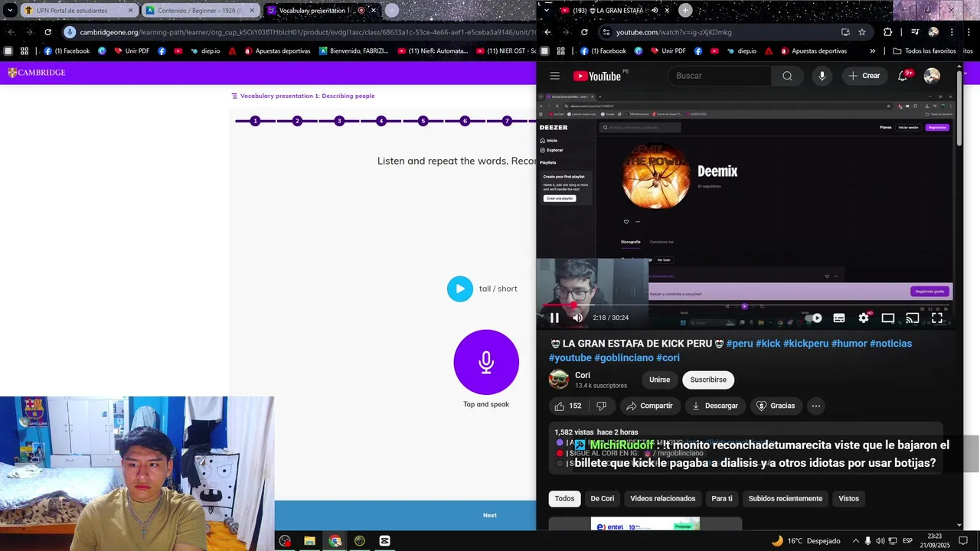980x551 pixels.
Task: Reload the Cambridge browser page
Action: click(x=47, y=32)
